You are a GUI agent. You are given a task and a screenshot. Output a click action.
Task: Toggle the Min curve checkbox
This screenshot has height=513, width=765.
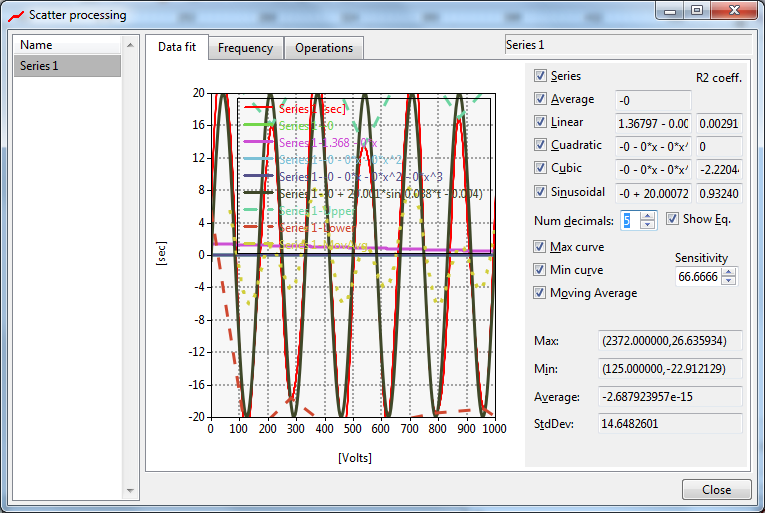(539, 269)
